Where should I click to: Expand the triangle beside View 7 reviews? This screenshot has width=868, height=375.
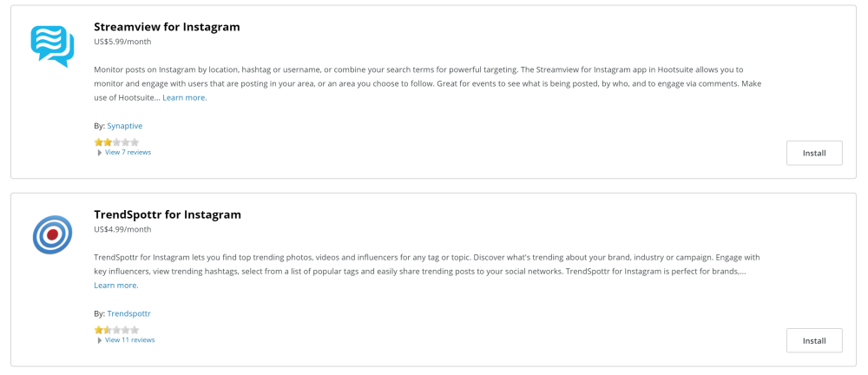(100, 153)
